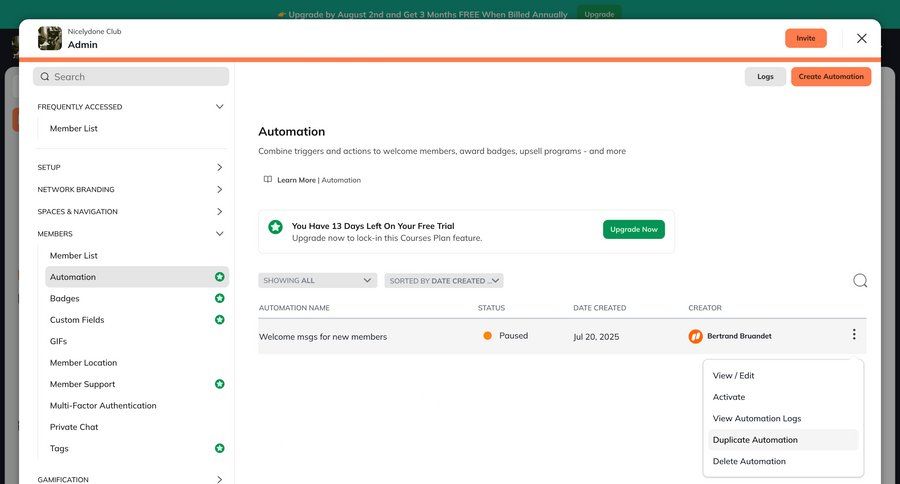The height and width of the screenshot is (484, 900).
Task: Open the Member Location item
Action: (83, 363)
